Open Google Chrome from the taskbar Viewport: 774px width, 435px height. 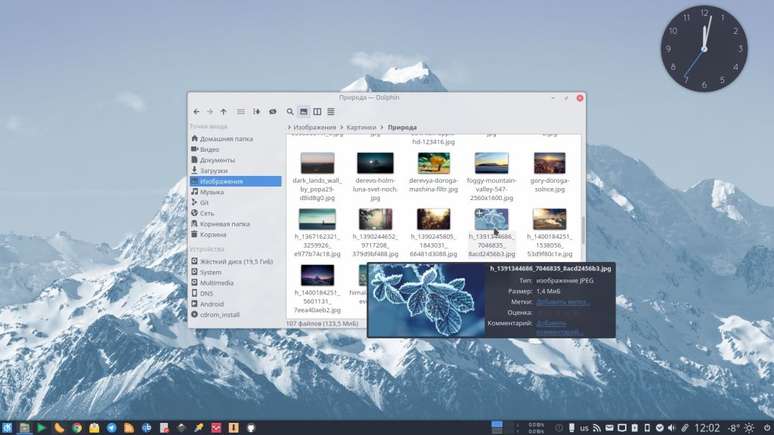(77, 427)
